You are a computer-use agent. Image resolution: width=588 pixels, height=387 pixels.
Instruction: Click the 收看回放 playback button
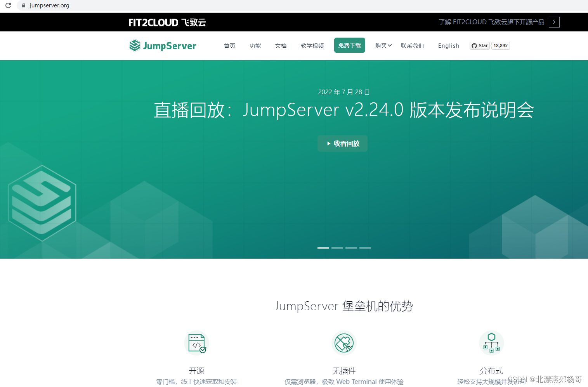(x=342, y=143)
